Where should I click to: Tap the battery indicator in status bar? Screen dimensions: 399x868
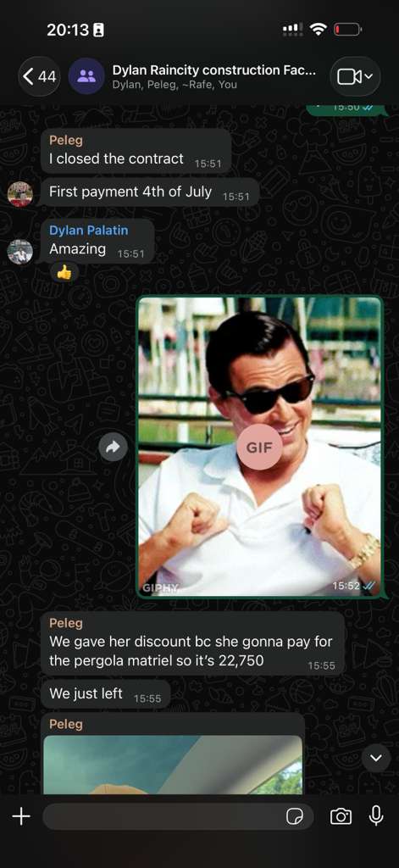point(347,30)
